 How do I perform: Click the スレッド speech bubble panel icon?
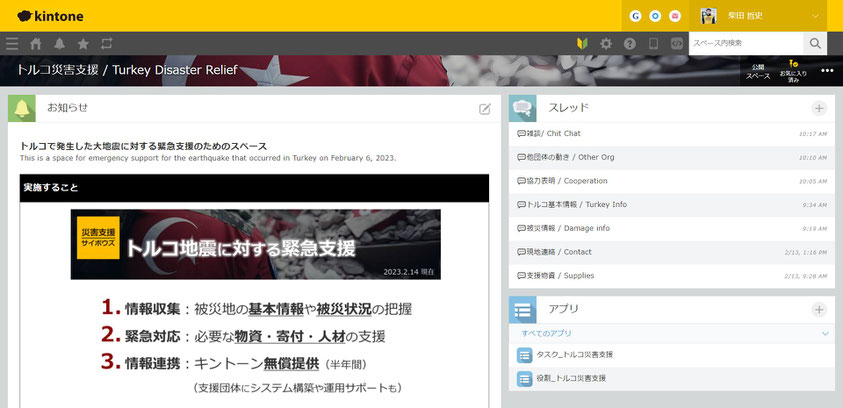[523, 109]
